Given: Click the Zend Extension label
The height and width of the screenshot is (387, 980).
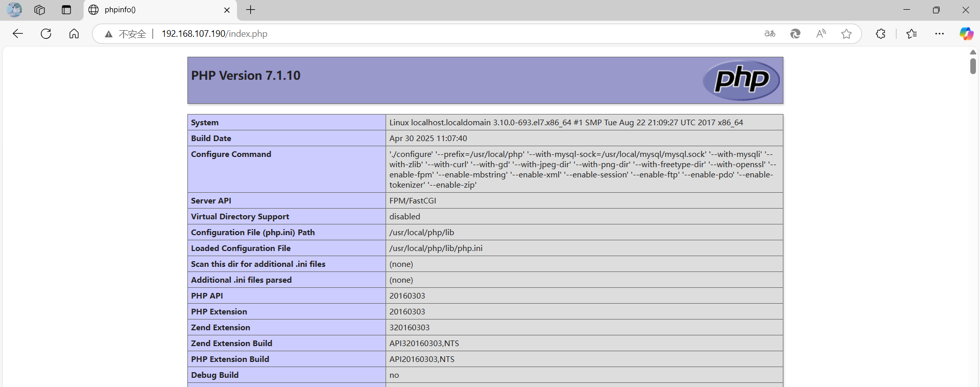Looking at the screenshot, I should [x=221, y=328].
